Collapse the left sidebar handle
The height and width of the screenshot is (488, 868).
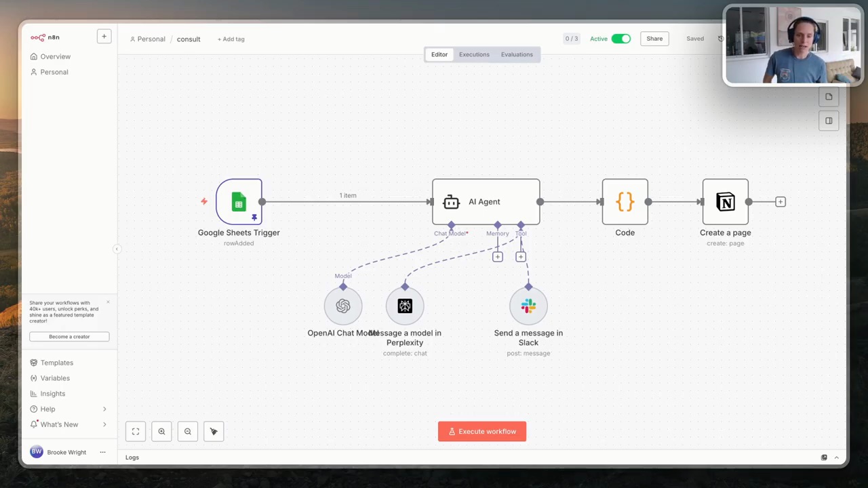pyautogui.click(x=117, y=249)
